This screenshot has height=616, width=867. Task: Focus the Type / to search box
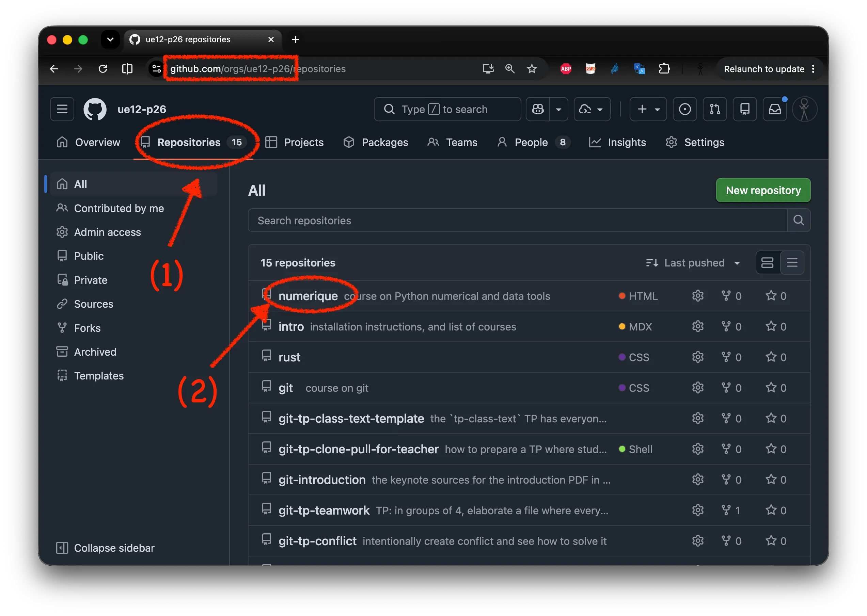tap(447, 109)
